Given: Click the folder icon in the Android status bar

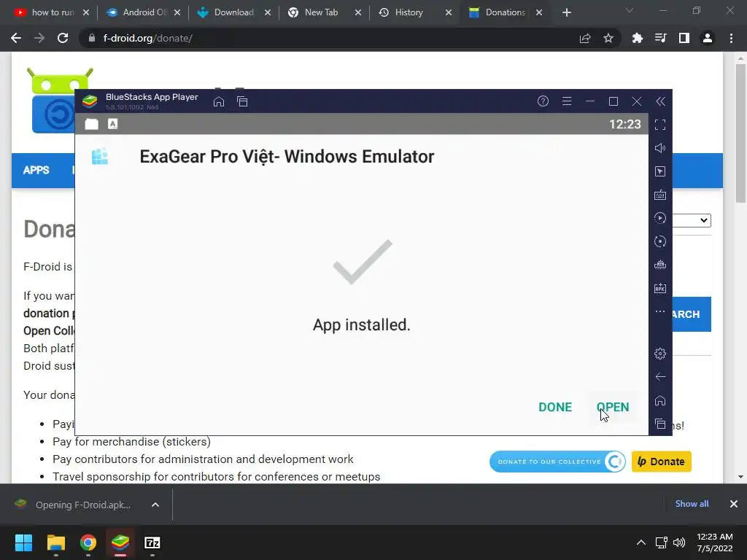Looking at the screenshot, I should point(91,124).
